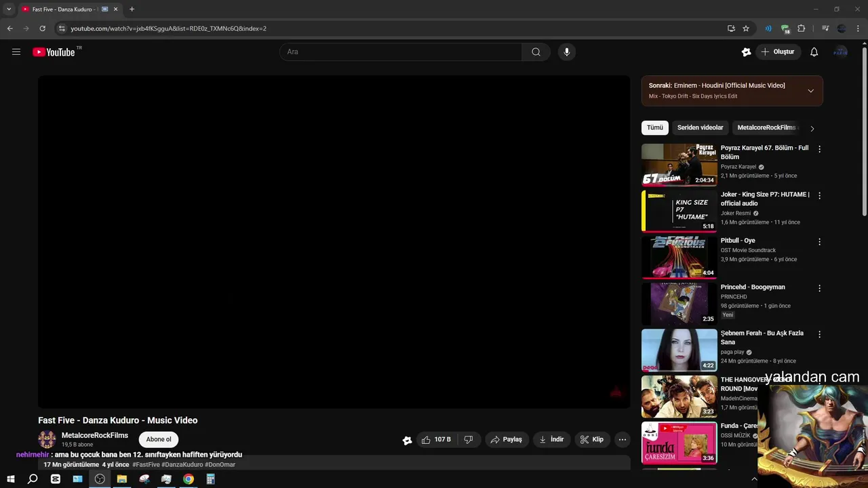868x488 pixels.
Task: Show more filter chips with right arrow
Action: coord(812,128)
